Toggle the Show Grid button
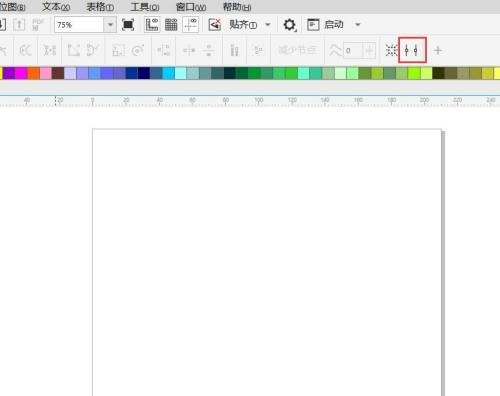Viewport: 500px width, 396px height. [171, 25]
